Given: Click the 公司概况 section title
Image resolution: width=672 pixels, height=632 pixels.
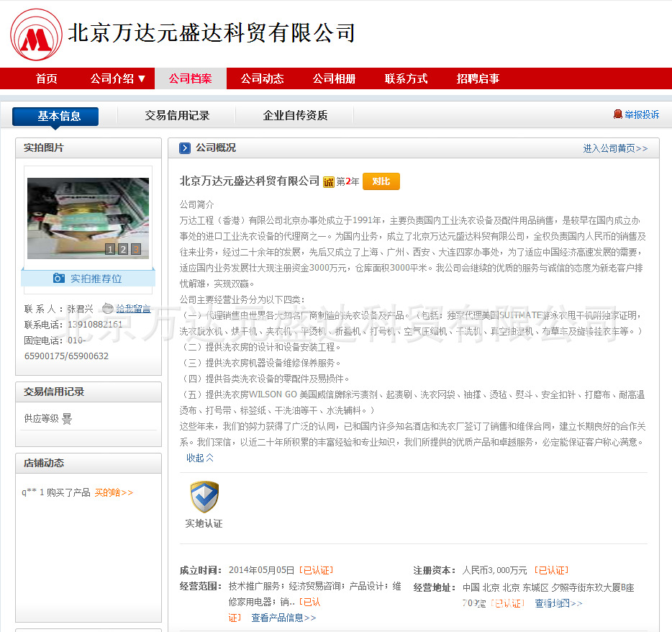Looking at the screenshot, I should [216, 148].
